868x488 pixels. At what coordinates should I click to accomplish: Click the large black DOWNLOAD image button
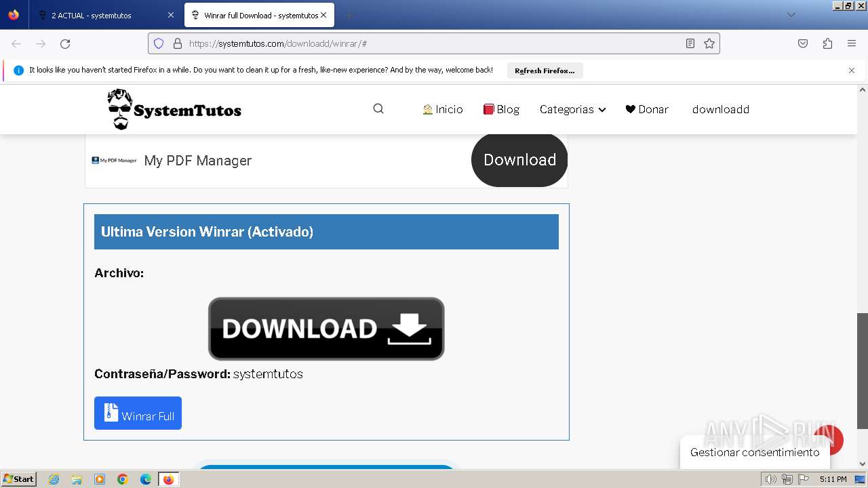pos(326,329)
